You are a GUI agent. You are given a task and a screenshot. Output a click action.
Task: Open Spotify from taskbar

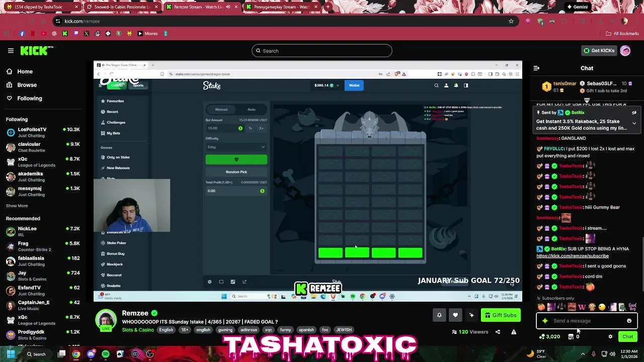pyautogui.click(x=105, y=354)
